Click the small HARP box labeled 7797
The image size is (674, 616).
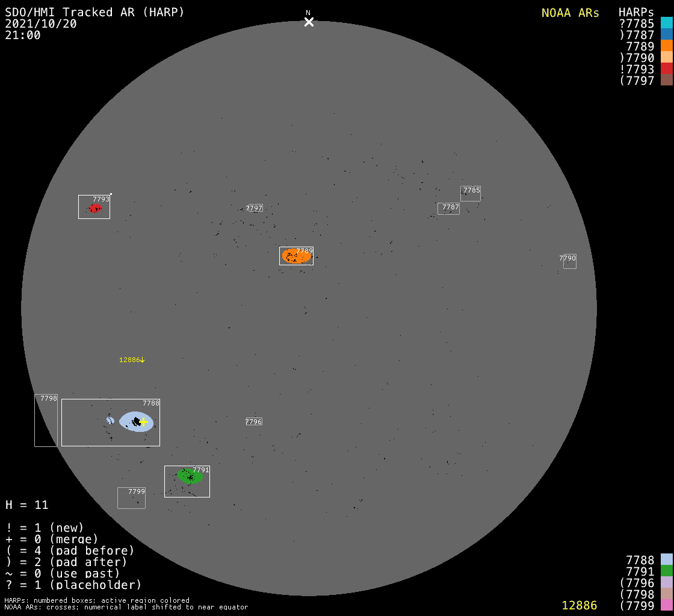[x=255, y=208]
